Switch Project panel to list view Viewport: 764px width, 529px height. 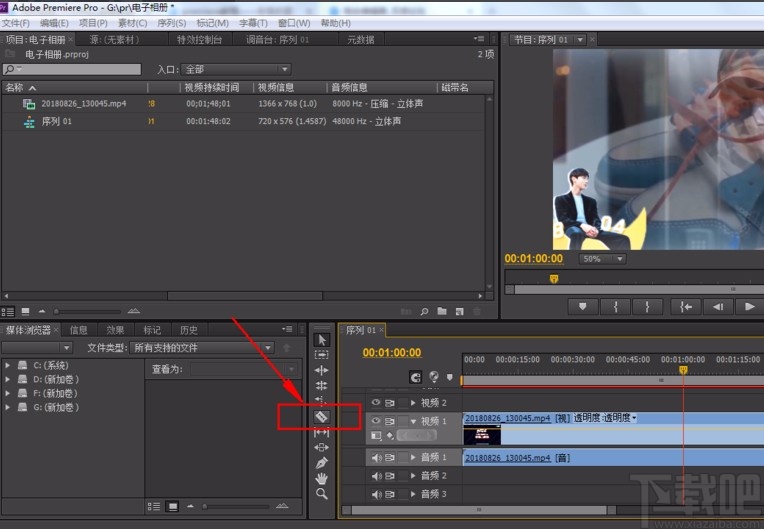tap(8, 311)
